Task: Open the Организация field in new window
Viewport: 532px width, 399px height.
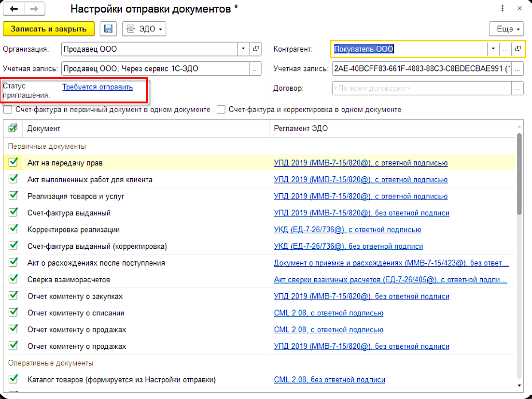Action: click(x=256, y=49)
